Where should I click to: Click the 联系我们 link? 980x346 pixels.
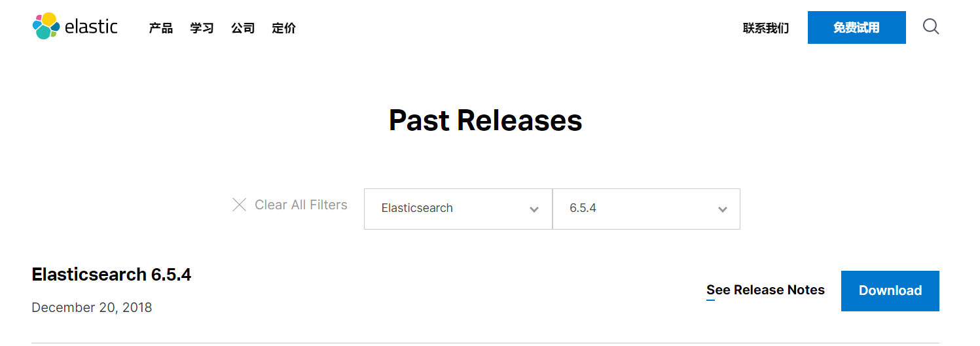coord(766,28)
